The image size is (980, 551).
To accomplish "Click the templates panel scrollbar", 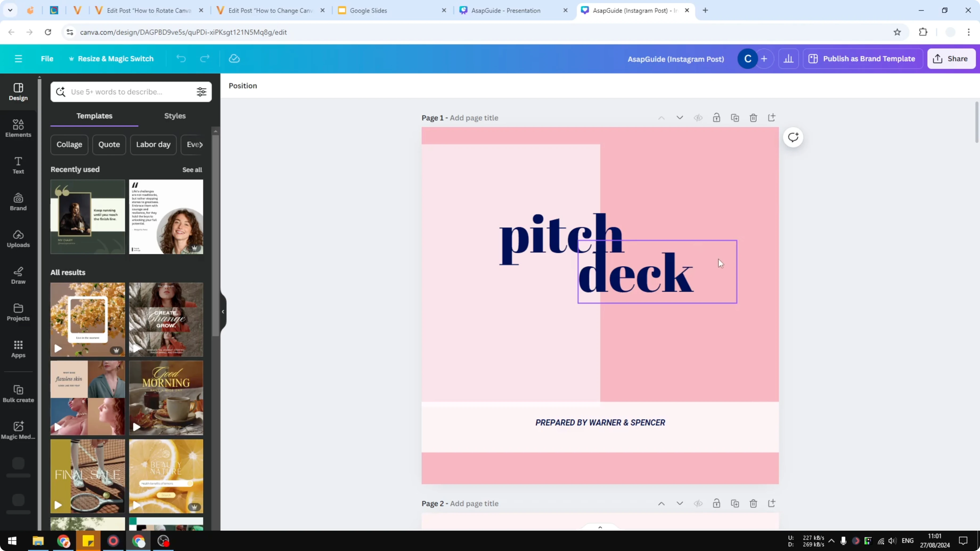I will [x=215, y=236].
